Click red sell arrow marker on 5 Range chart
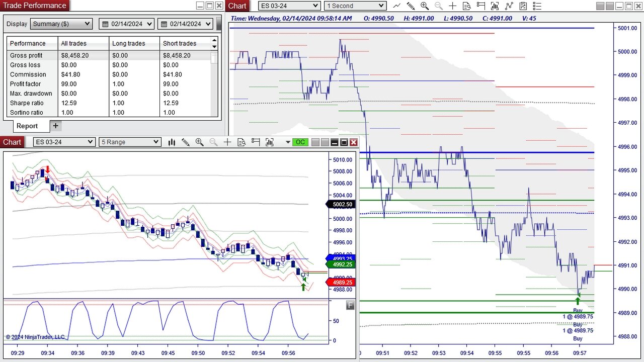The width and height of the screenshot is (644, 362). 47,169
